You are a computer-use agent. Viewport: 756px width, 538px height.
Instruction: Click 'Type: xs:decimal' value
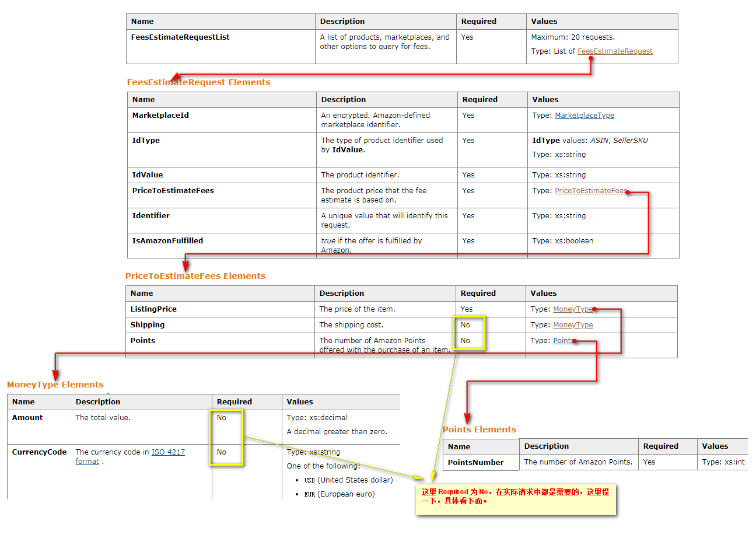[317, 418]
